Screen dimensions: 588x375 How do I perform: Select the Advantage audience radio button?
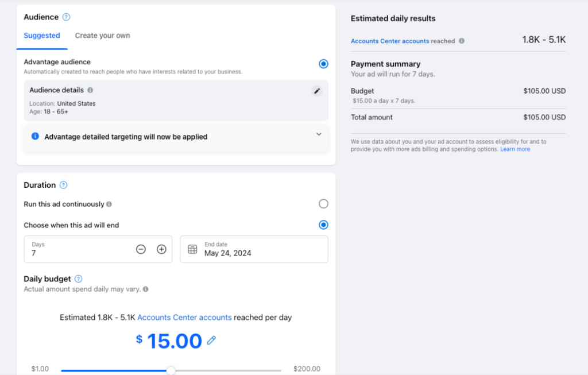pos(323,64)
